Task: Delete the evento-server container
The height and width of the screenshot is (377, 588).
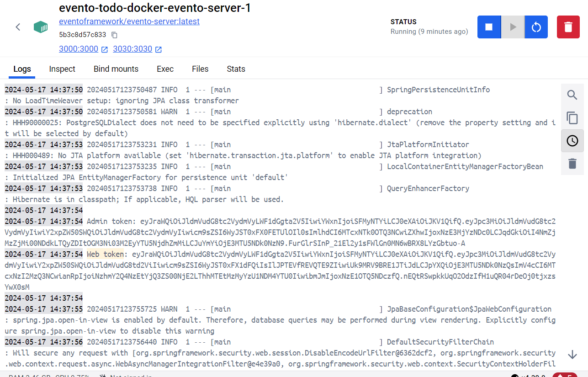Action: coord(568,27)
